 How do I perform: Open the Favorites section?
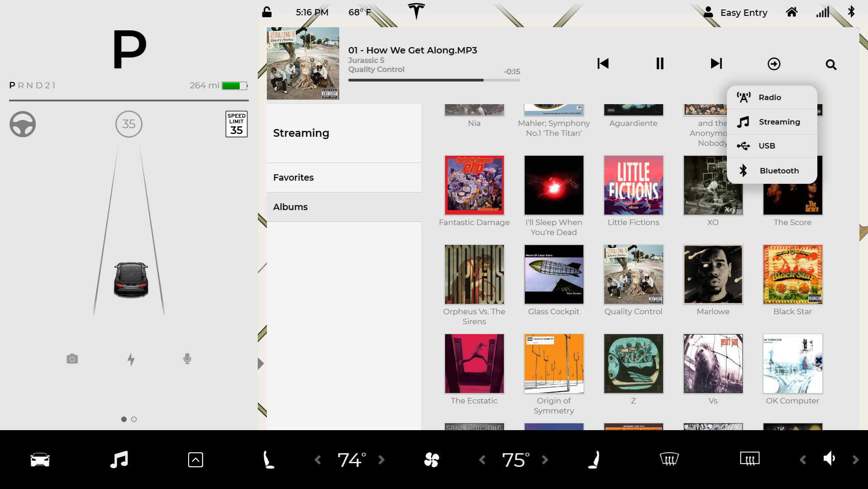coord(344,177)
